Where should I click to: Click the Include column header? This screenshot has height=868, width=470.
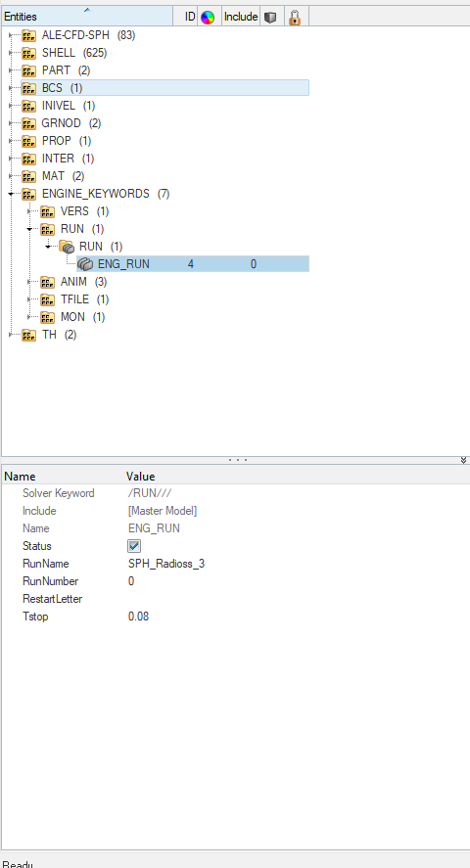point(241,17)
